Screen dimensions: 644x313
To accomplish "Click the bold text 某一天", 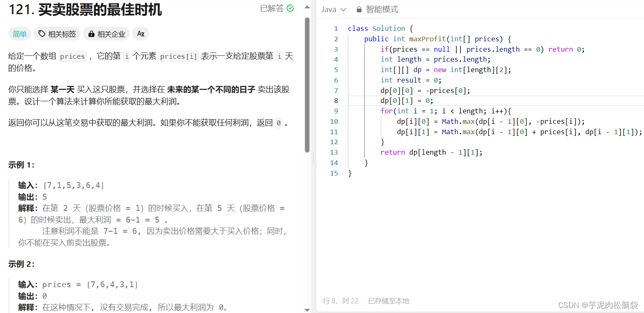I will (x=62, y=90).
